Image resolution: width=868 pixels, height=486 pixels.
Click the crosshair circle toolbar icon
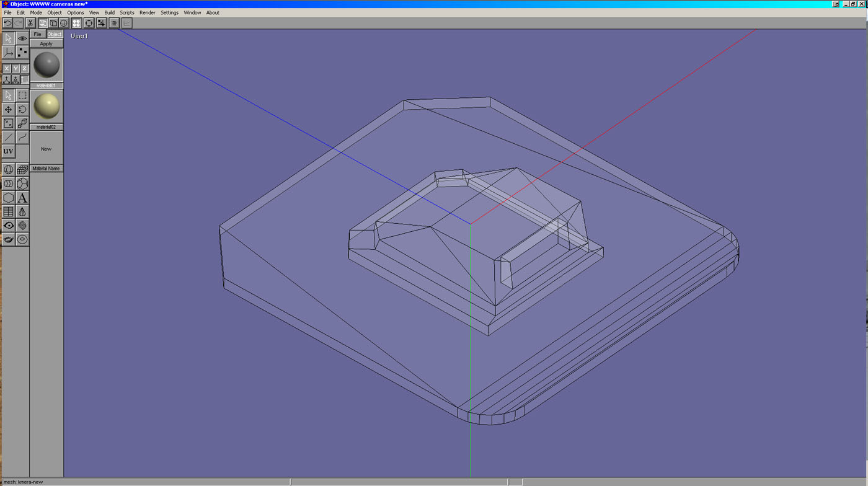point(64,23)
